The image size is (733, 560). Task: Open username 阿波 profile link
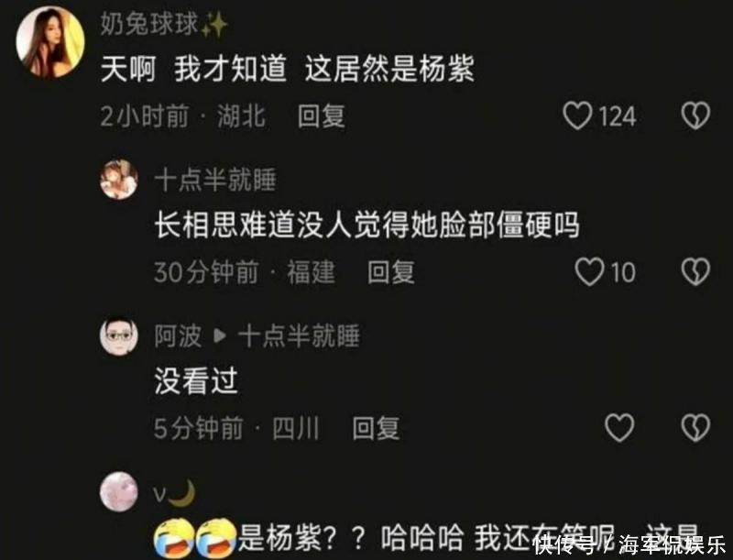(178, 336)
